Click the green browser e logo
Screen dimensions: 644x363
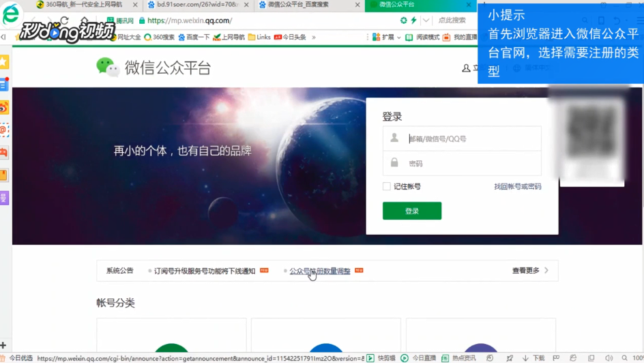pos(11,14)
